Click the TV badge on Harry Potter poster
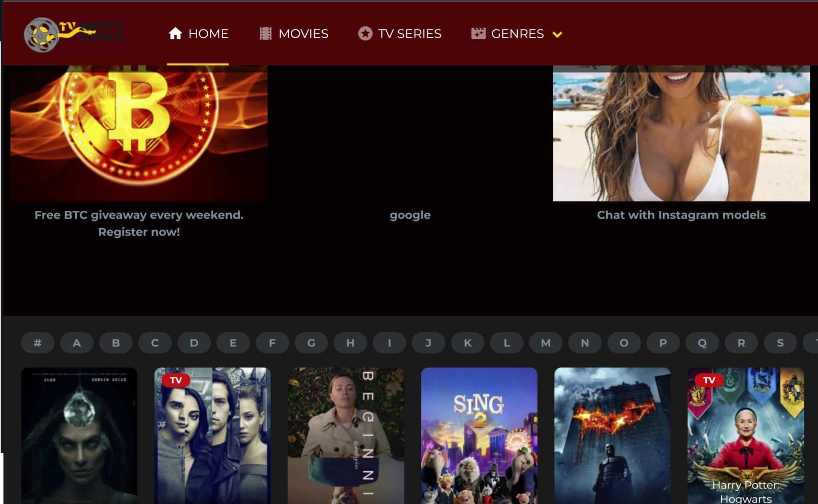 pyautogui.click(x=709, y=380)
